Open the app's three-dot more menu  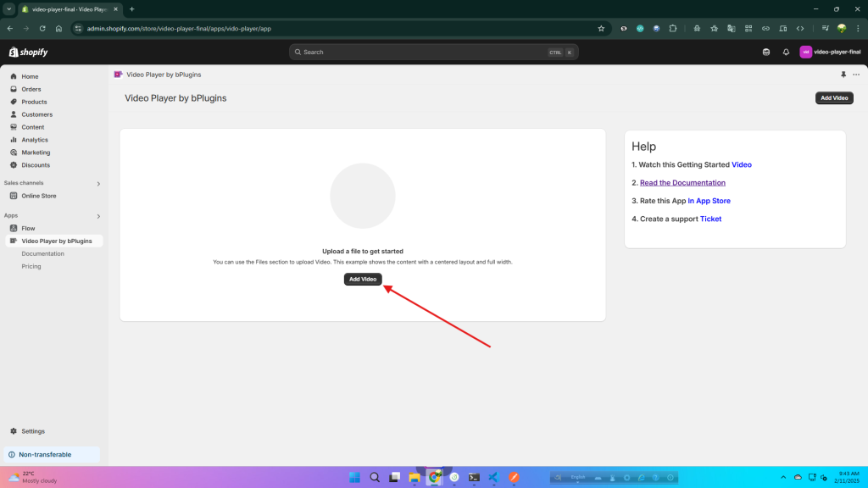point(856,75)
